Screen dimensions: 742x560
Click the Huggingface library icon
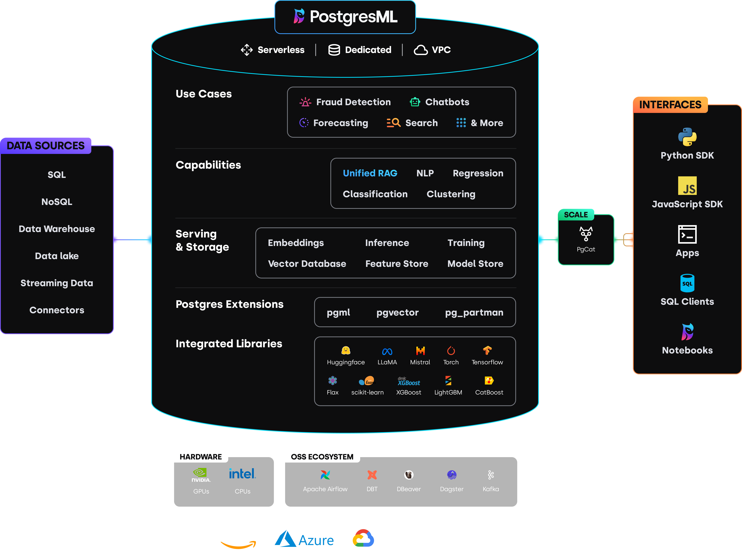346,351
